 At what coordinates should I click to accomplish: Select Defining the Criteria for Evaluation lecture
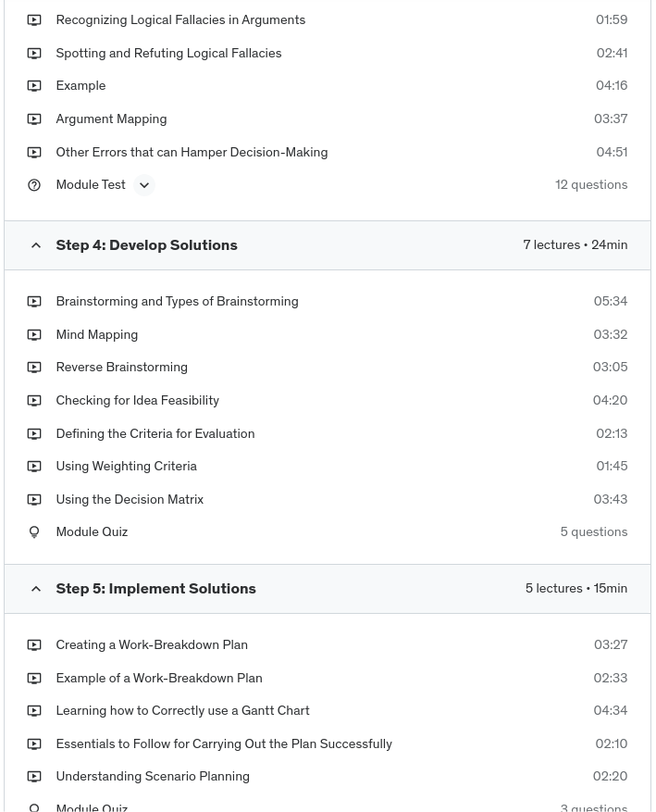(155, 433)
